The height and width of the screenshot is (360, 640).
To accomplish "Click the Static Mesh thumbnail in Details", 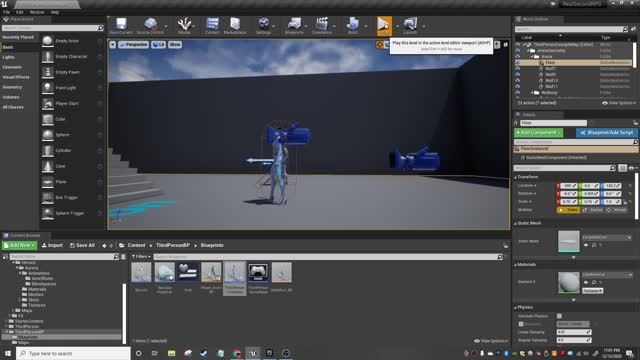I will point(569,241).
